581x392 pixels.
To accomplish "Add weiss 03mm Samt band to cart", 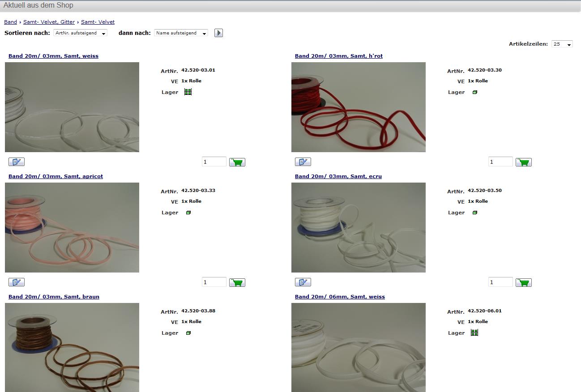I will 237,162.
